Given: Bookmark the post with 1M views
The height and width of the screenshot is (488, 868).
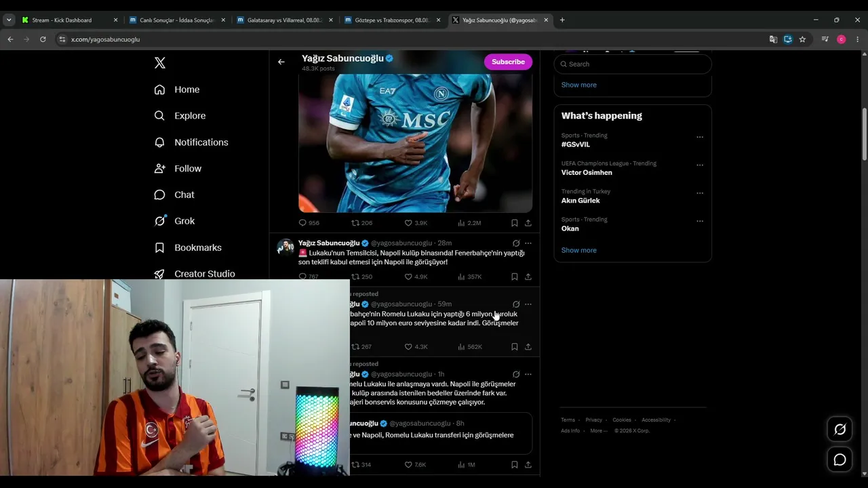Looking at the screenshot, I should coord(515,465).
